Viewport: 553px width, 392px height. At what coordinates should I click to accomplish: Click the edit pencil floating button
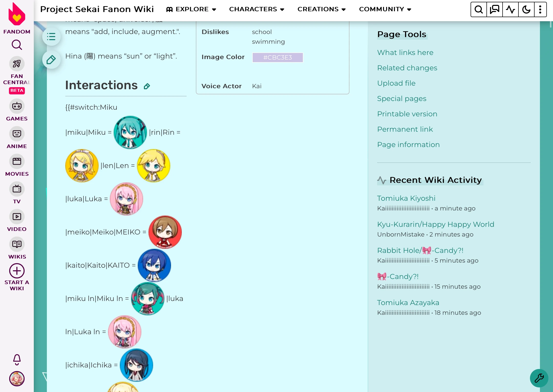point(51,60)
